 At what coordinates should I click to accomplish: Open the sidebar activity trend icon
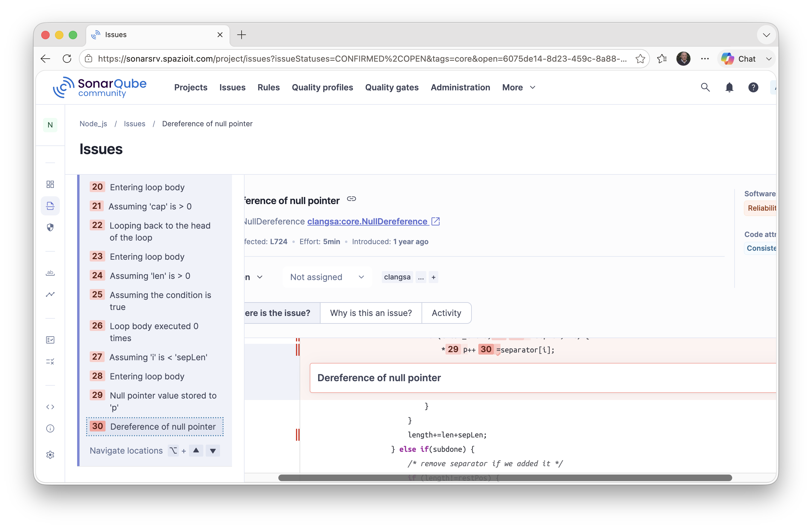tap(50, 294)
